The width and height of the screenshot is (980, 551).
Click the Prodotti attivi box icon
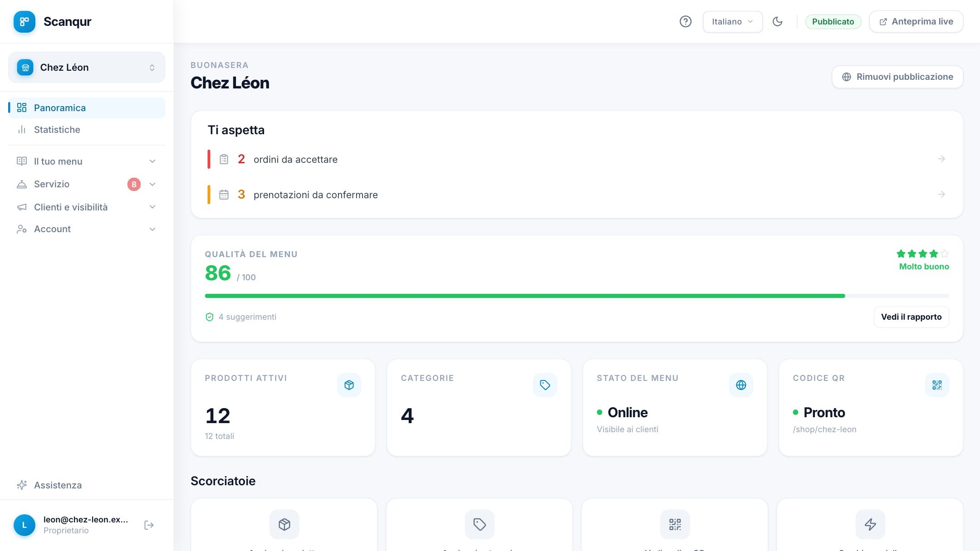(x=349, y=385)
